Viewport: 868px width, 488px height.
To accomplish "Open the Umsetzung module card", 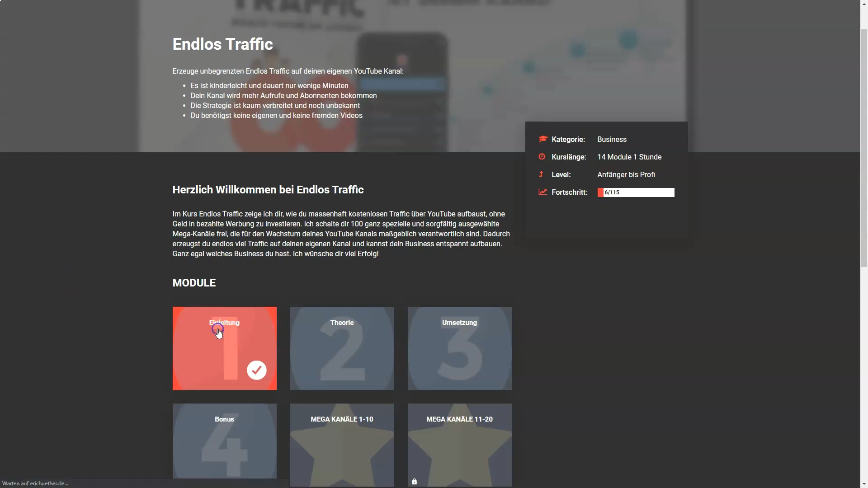I will (459, 348).
